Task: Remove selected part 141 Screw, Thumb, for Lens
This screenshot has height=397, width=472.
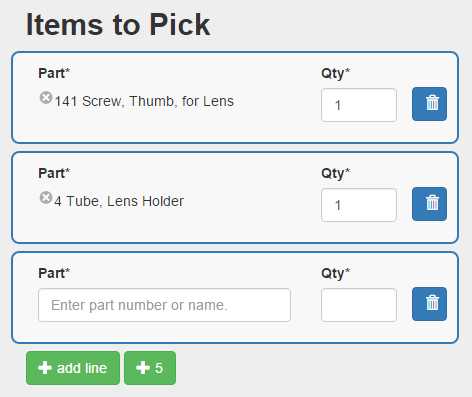Action: [46, 98]
